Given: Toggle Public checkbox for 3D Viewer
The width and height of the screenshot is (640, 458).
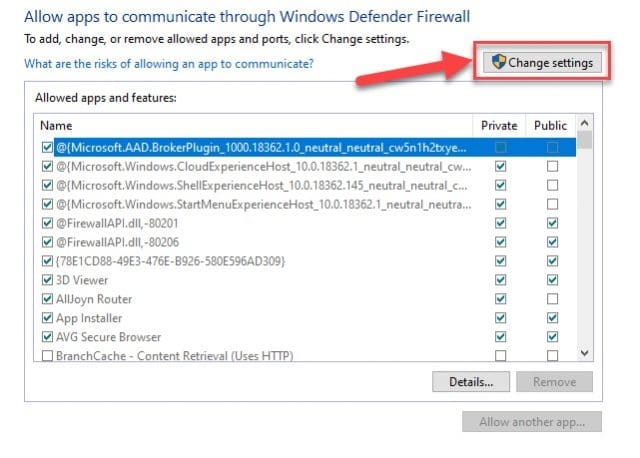Looking at the screenshot, I should coord(552,280).
